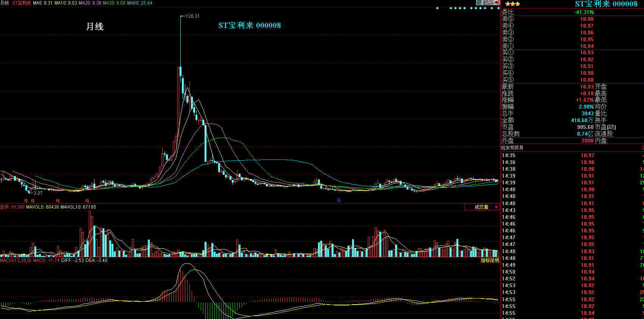Select the 14:43 trade row at 10.95
The width and height of the screenshot is (644, 319).
[x=573, y=210]
